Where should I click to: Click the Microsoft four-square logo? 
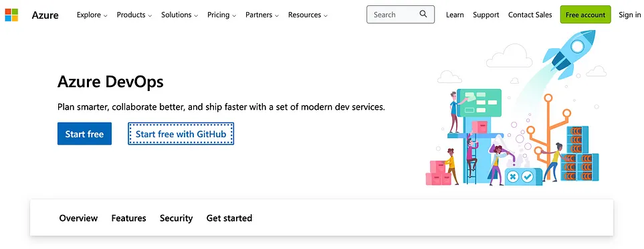[11, 15]
